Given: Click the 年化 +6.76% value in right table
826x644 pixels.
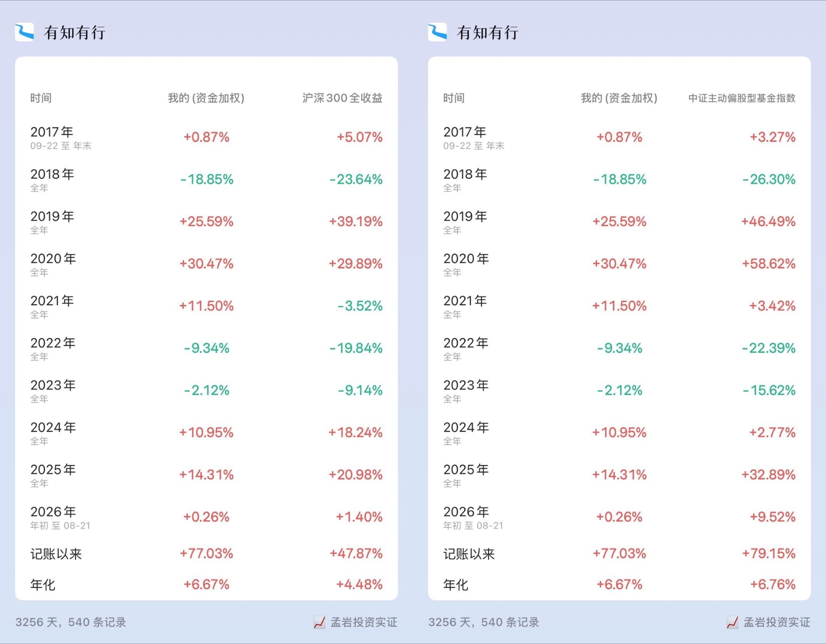Looking at the screenshot, I should [773, 585].
